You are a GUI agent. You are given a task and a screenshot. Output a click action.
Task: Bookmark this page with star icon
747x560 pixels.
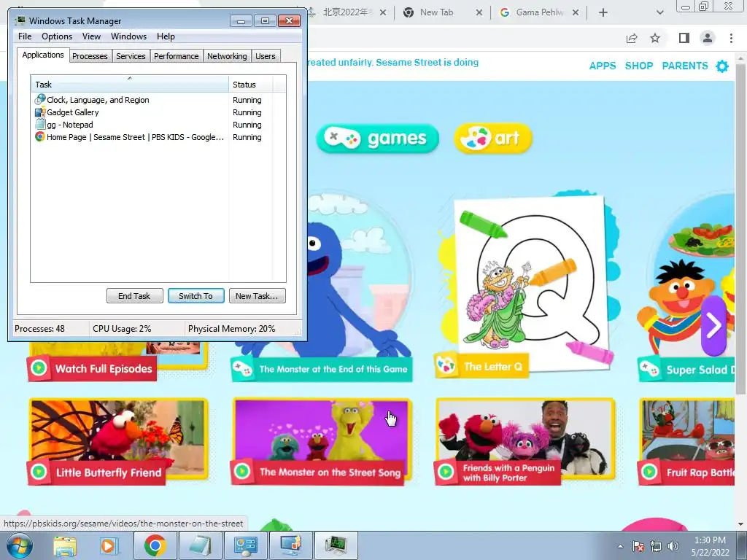[x=655, y=38]
